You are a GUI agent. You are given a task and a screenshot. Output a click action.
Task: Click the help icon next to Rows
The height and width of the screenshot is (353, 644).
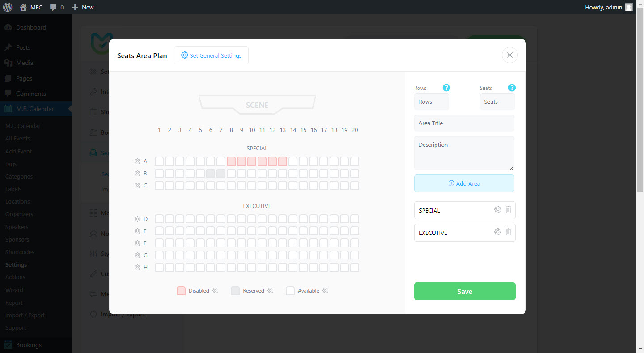click(x=446, y=88)
